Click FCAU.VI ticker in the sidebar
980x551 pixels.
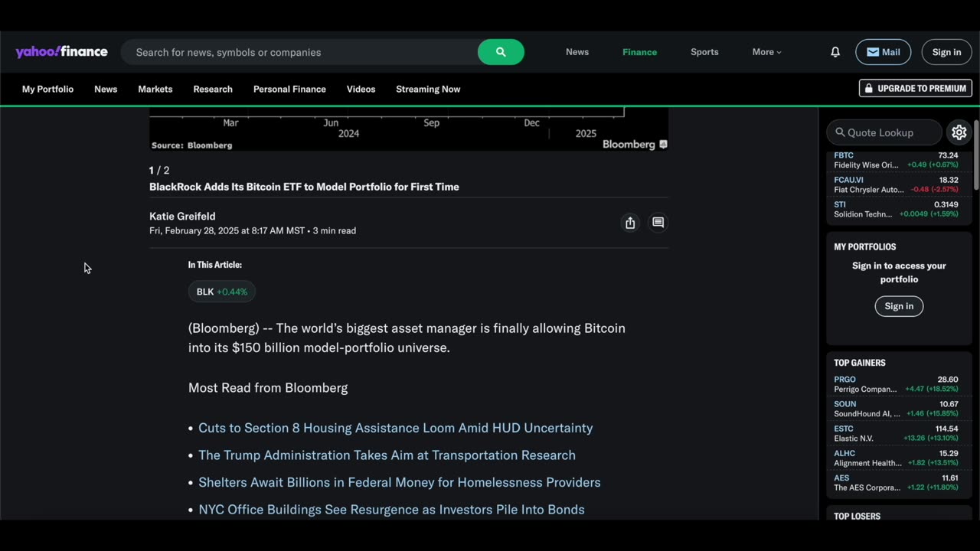point(848,180)
